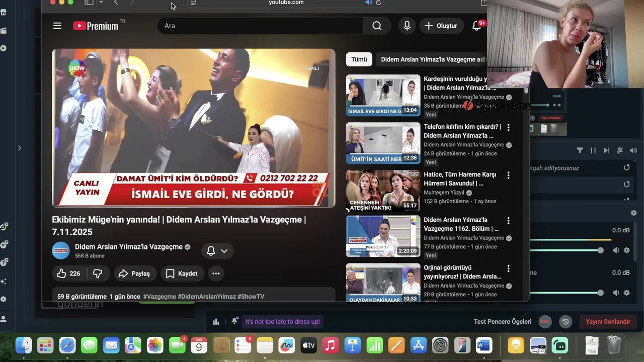
Task: Select the 'Tümü' filter chip
Action: 359,59
